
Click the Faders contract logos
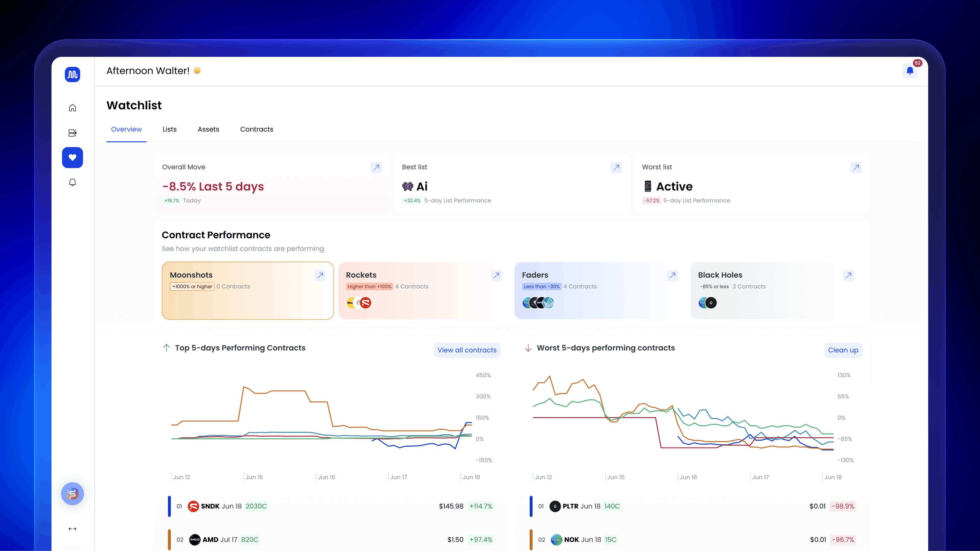click(538, 303)
